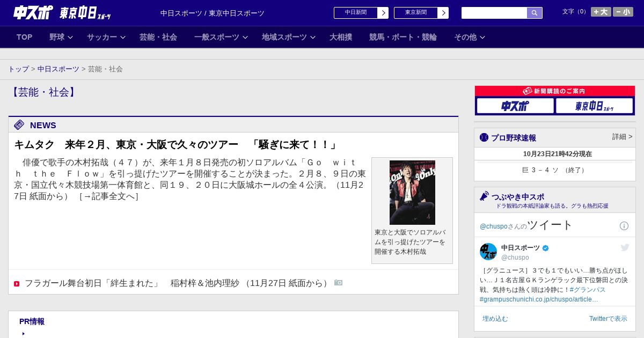
Task: Click the NEWS section newspaper icon
Action: point(19,125)
